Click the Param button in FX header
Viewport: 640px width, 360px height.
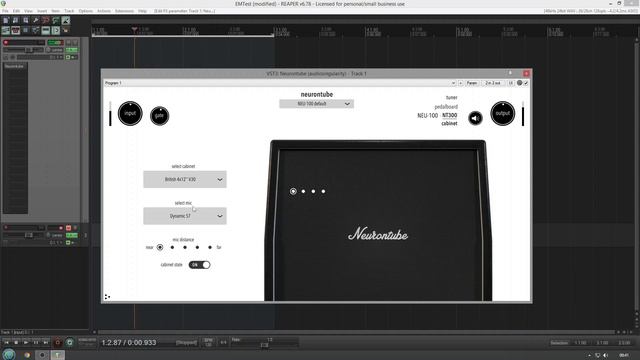pos(472,83)
